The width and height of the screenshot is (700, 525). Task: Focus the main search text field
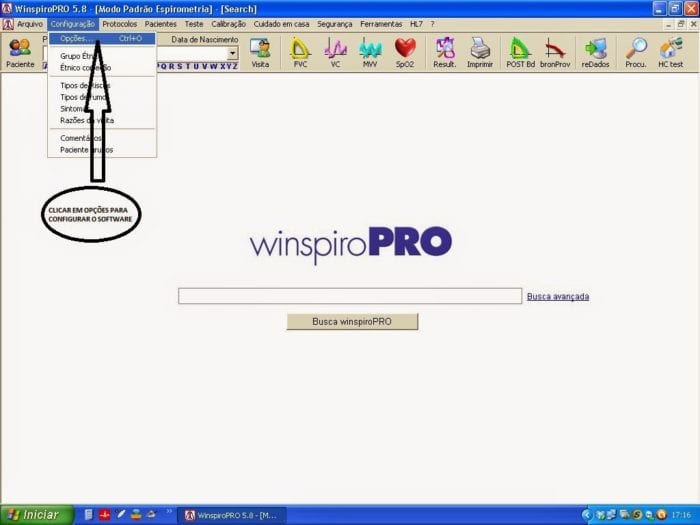tap(350, 296)
